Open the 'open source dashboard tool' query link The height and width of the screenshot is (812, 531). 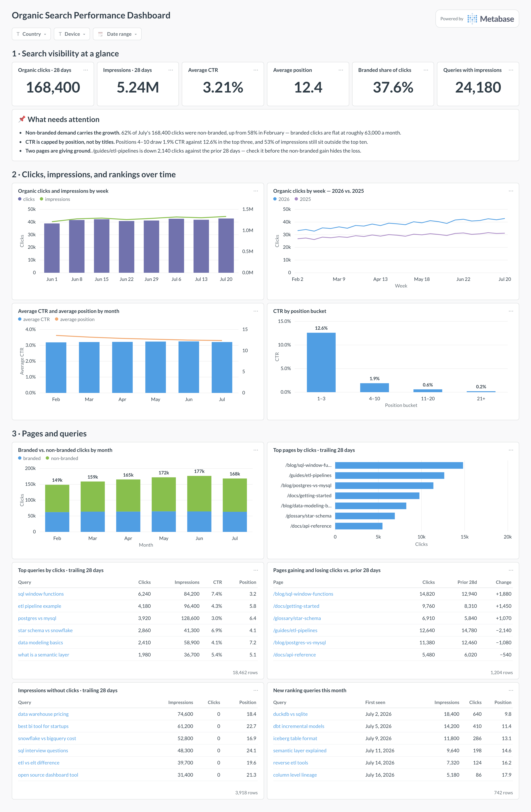point(48,775)
